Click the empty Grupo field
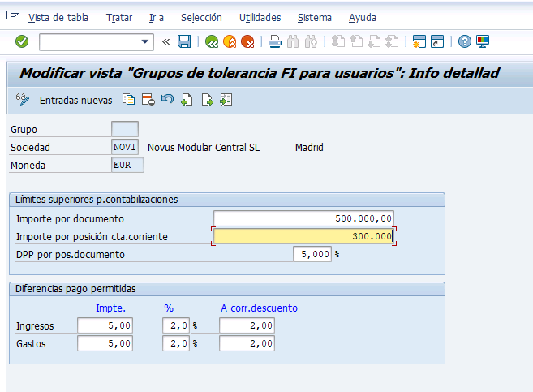This screenshot has width=533, height=392. (x=125, y=129)
